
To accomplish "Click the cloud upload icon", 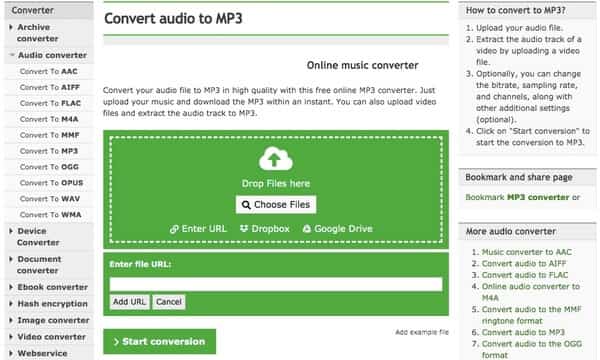I will click(276, 158).
